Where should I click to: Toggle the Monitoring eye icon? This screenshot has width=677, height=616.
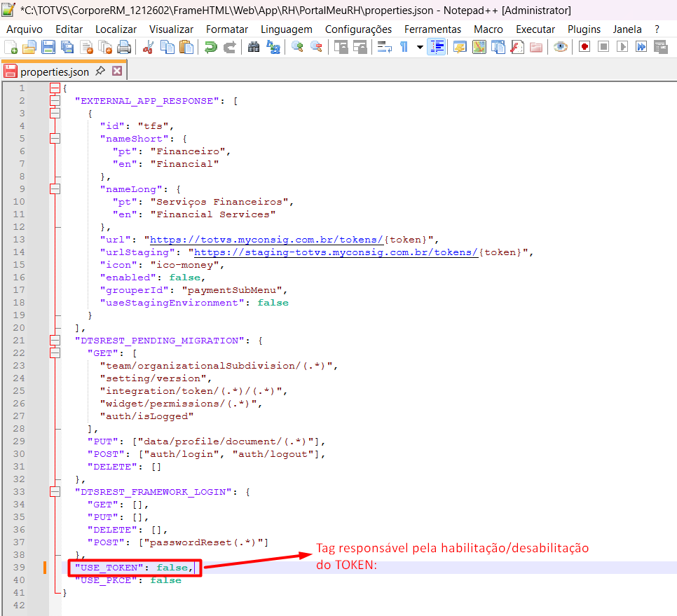pos(561,47)
